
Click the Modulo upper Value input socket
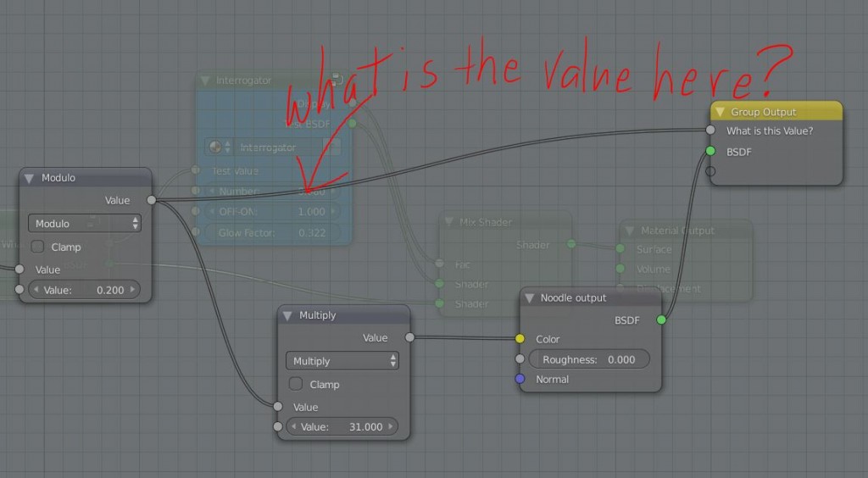[19, 269]
